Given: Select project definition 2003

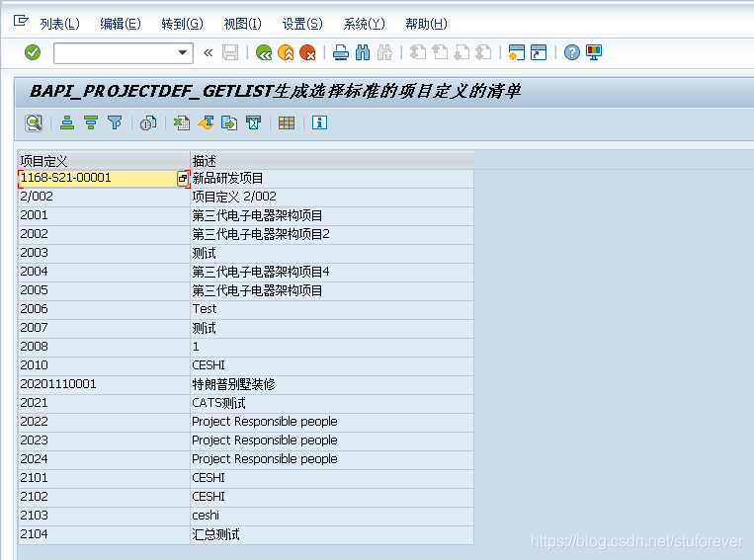Looking at the screenshot, I should [x=104, y=253].
